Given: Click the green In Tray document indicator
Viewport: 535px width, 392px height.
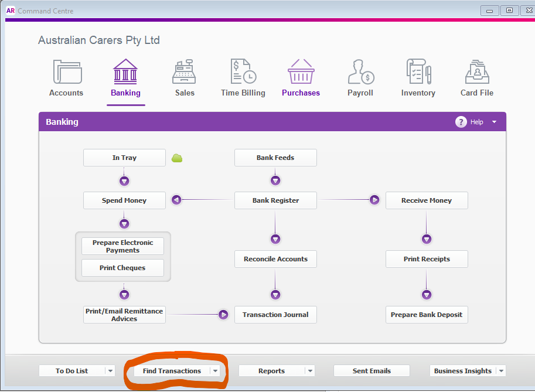Looking at the screenshot, I should pyautogui.click(x=177, y=157).
